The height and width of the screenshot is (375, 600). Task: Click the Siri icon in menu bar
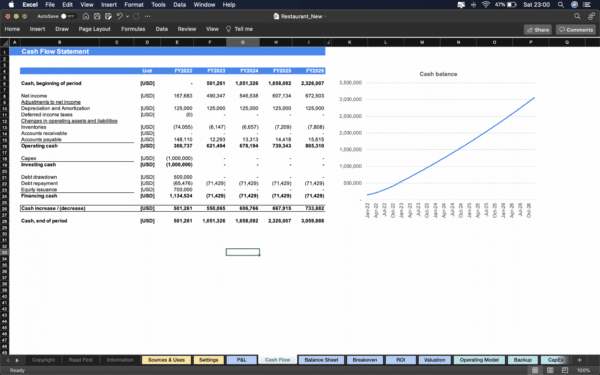[574, 5]
